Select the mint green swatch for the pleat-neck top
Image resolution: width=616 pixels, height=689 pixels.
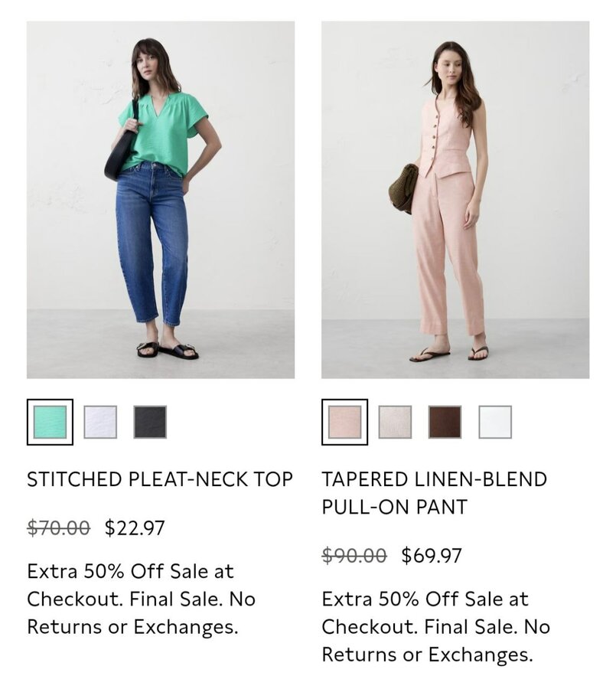(x=50, y=422)
